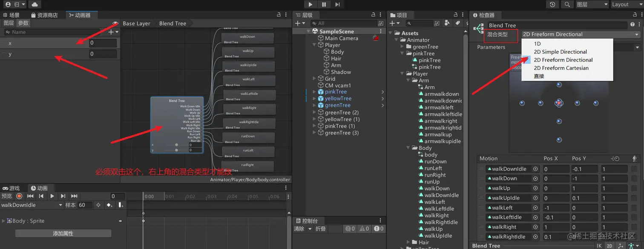This screenshot has height=249, width=644.
Task: Open walkDownIdle clip dropdown
Action: pos(32,205)
